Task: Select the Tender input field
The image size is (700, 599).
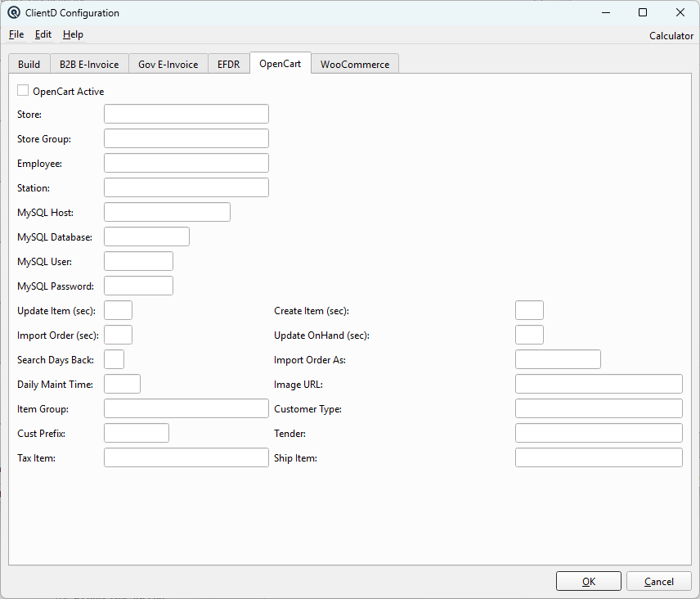Action: tap(599, 433)
